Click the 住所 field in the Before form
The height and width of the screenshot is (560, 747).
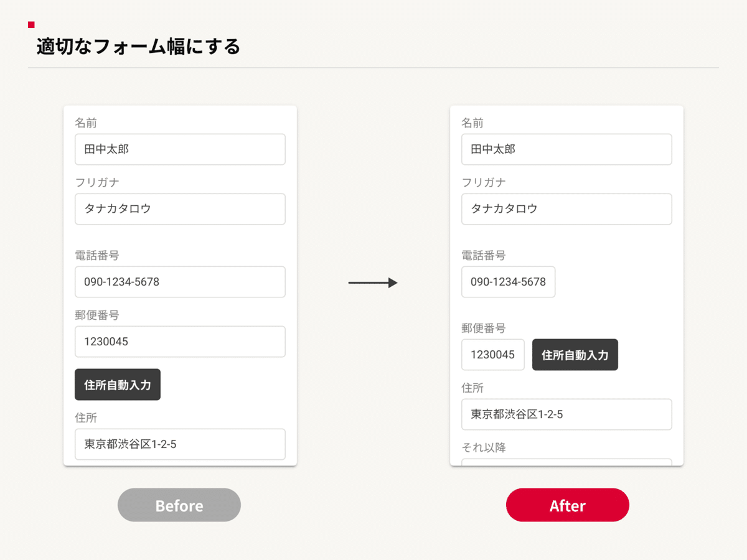pos(180,444)
